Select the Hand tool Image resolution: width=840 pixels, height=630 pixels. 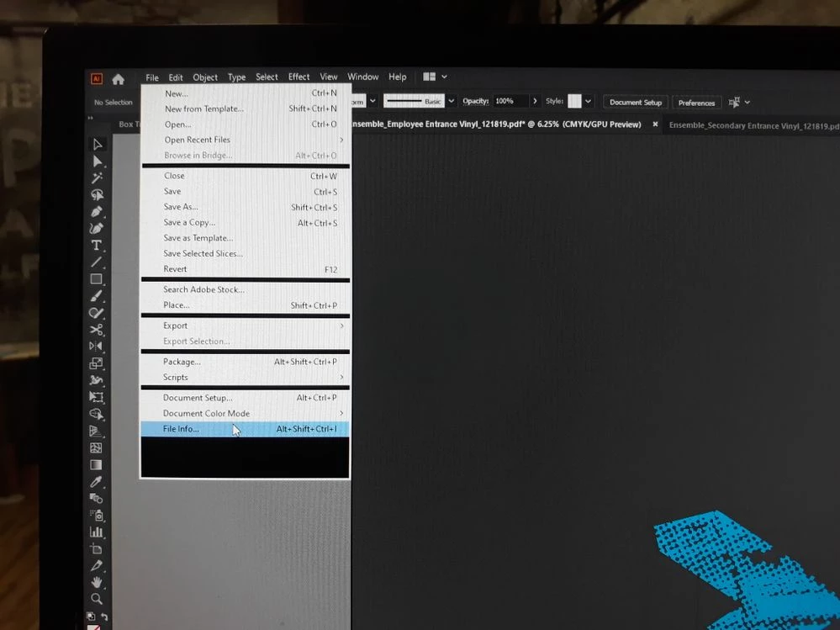(96, 582)
